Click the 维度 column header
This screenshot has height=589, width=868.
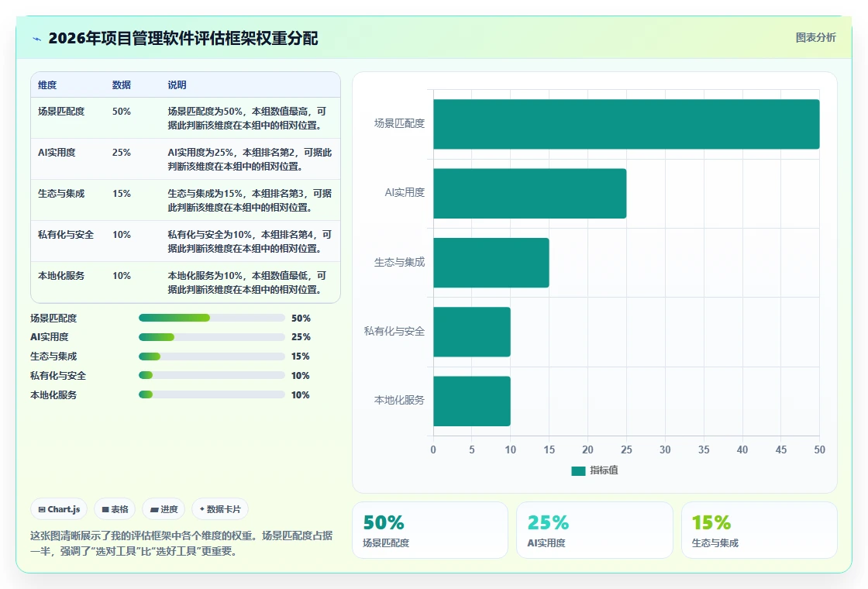tap(47, 84)
